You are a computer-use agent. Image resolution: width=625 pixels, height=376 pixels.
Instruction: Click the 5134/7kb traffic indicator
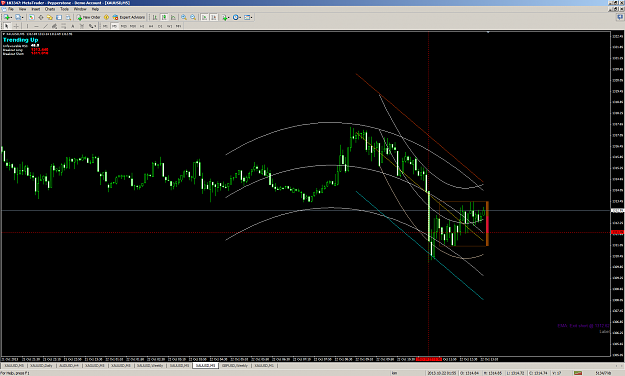tap(602, 373)
